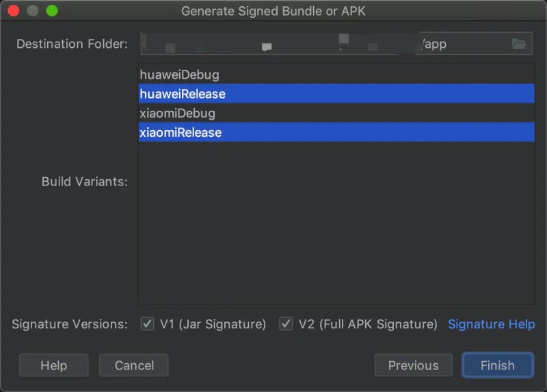The image size is (547, 392).
Task: Select the xiaomiDebug build variant
Action: click(336, 113)
